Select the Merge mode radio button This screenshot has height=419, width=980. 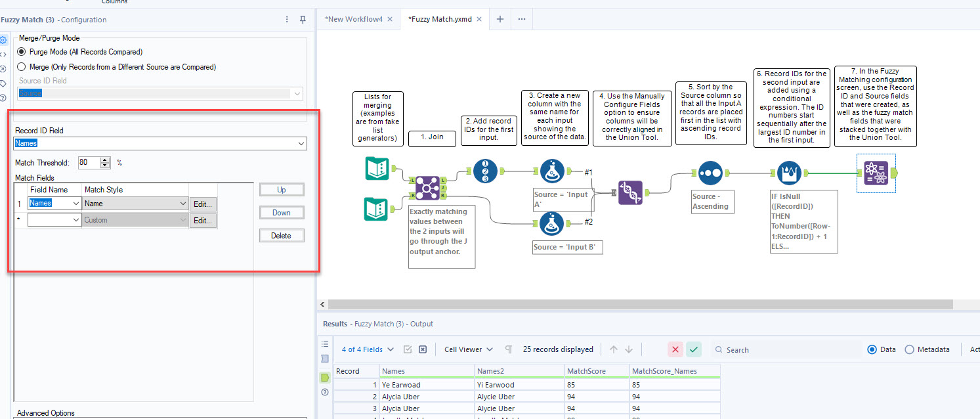tap(21, 66)
